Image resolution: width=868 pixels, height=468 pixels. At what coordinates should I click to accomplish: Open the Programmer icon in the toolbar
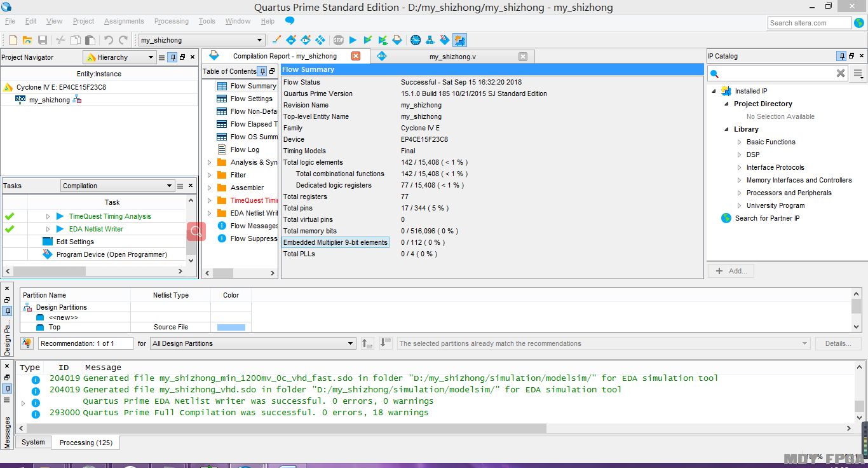click(x=445, y=40)
